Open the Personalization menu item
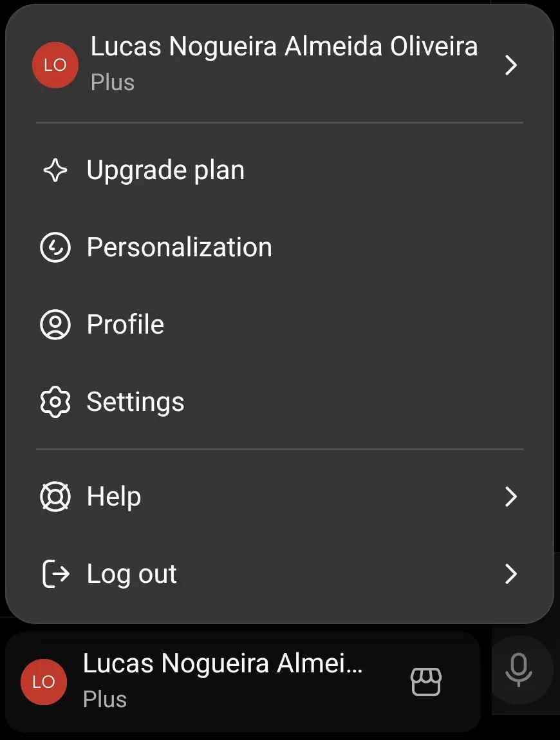The height and width of the screenshot is (740, 560). tap(280, 247)
